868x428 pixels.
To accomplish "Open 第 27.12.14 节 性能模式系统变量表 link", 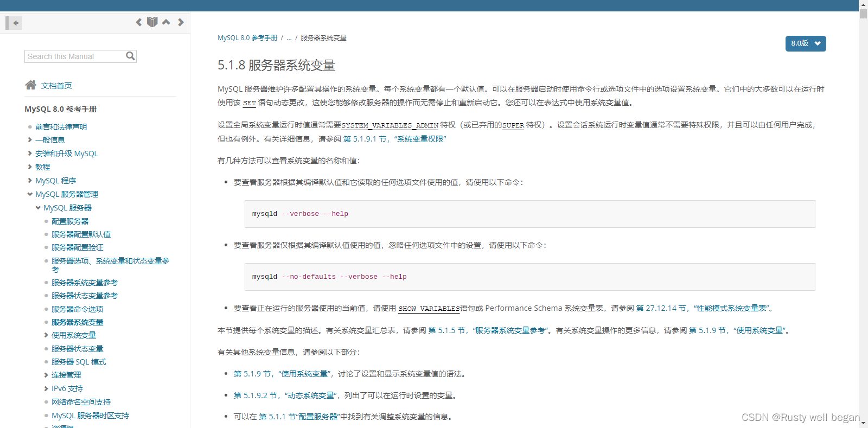I will pyautogui.click(x=702, y=308).
